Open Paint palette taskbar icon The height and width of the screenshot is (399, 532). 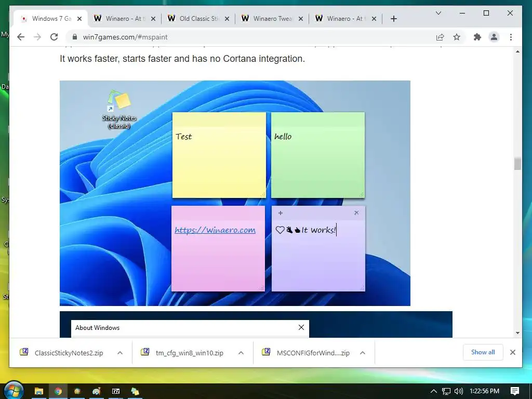96,391
